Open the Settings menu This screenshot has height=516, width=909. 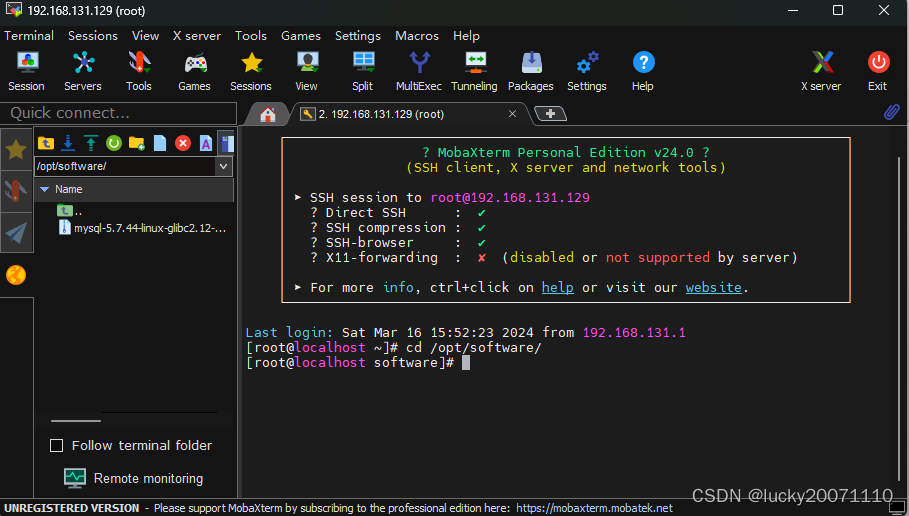(358, 35)
